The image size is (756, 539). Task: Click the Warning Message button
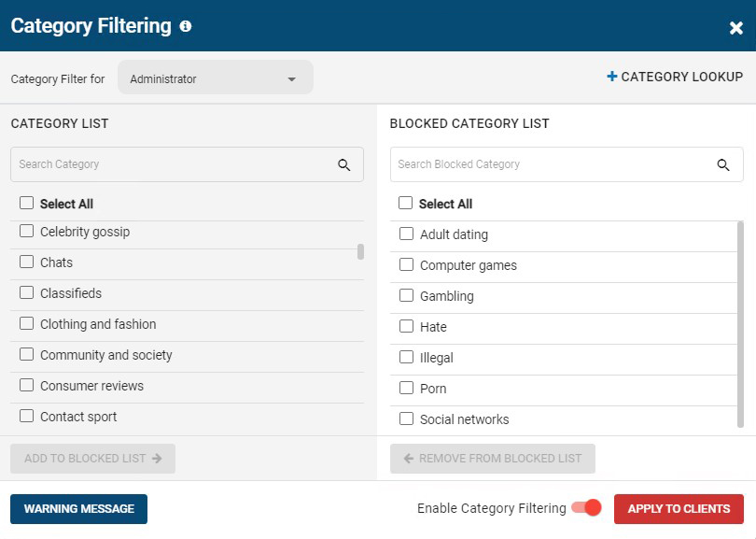pyautogui.click(x=78, y=508)
